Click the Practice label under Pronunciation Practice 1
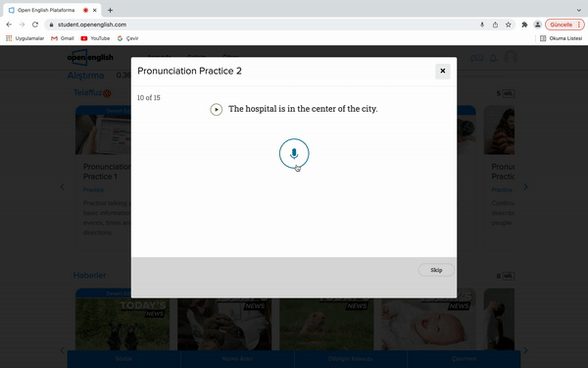588x368 pixels. click(93, 190)
